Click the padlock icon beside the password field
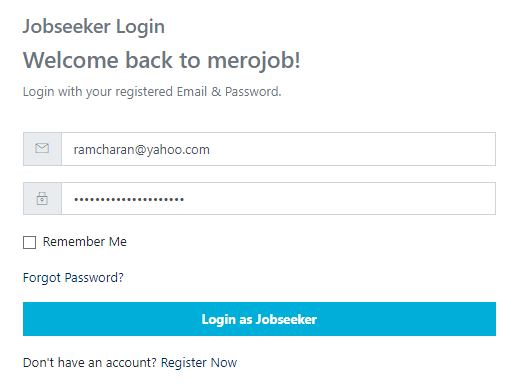Viewport: 524px width, 386px height. click(42, 199)
